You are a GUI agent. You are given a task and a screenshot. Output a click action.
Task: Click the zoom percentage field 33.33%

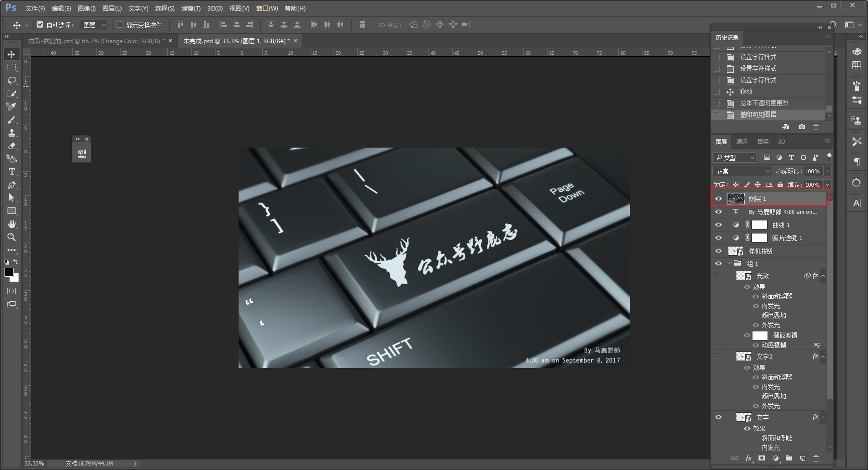pos(34,463)
